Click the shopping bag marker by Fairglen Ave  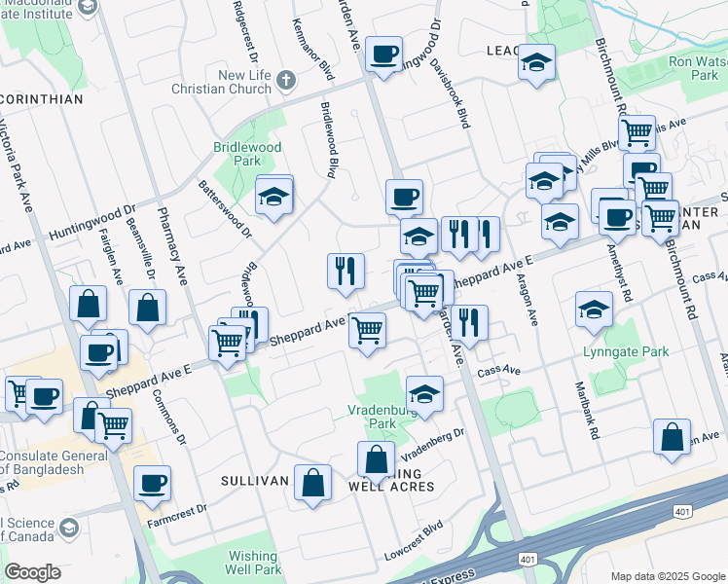click(88, 305)
